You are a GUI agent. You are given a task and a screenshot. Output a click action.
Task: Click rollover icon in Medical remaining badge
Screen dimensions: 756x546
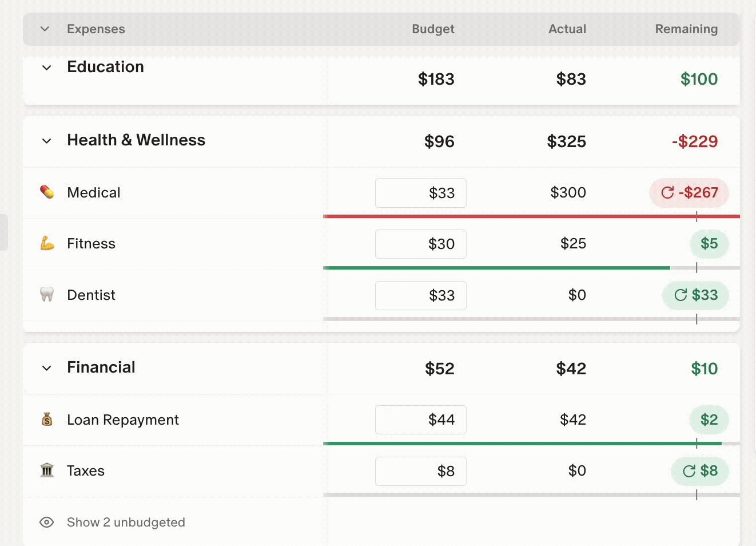pos(667,193)
